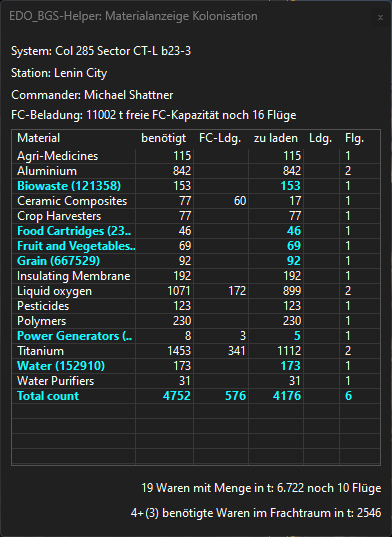Click the Grain (667529) entry
Screen dimensions: 392x537
coord(58,261)
